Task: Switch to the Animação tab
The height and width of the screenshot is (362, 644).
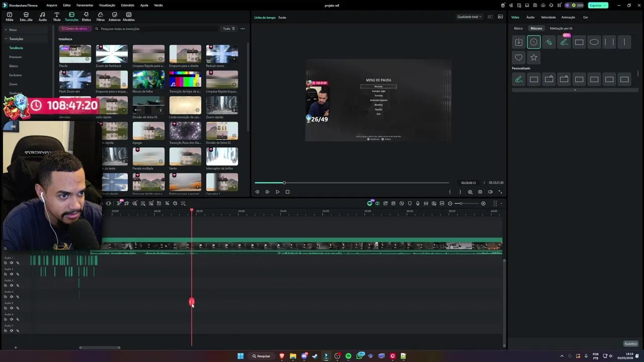Action: click(x=568, y=17)
